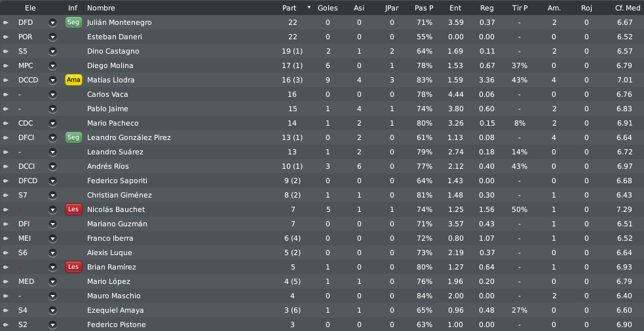Open position dropdown for Ezequiel Amaya
This screenshot has height=331, width=644.
[52, 311]
